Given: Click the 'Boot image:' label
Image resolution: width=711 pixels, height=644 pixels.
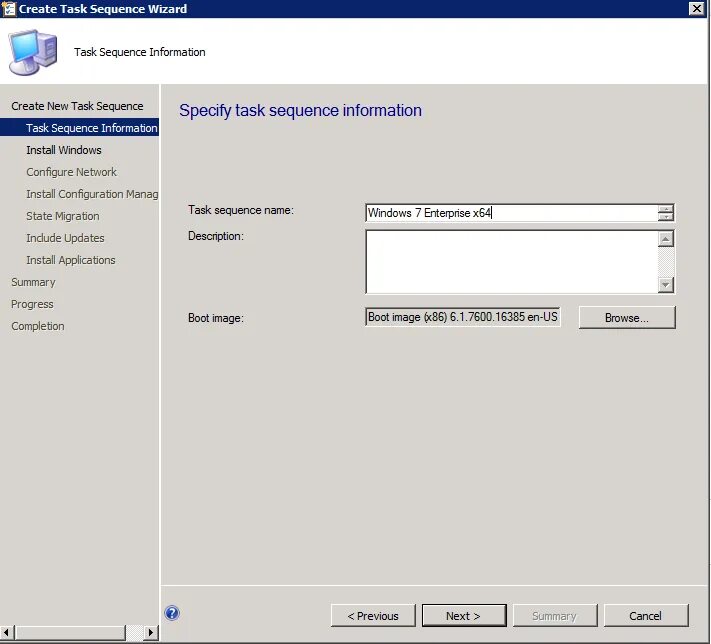Looking at the screenshot, I should [216, 318].
